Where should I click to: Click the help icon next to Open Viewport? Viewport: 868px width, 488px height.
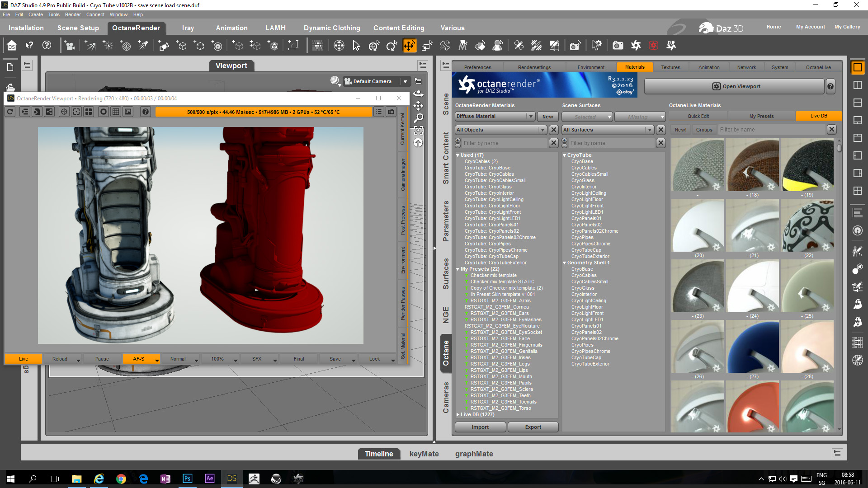[830, 86]
